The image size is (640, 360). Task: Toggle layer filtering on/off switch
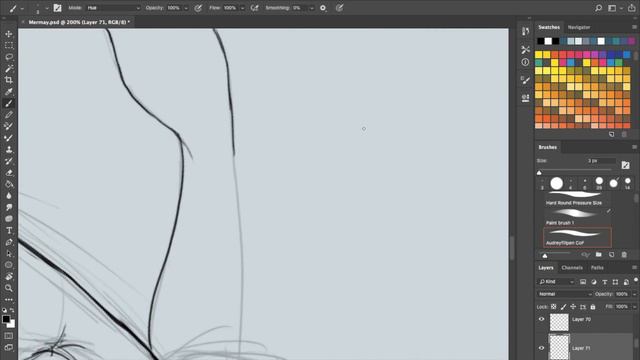click(636, 280)
